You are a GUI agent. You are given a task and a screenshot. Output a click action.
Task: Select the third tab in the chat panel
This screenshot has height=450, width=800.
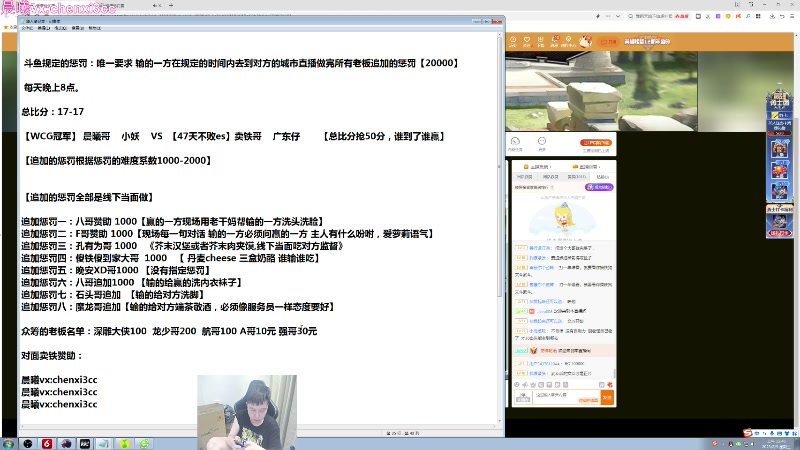coord(577,177)
